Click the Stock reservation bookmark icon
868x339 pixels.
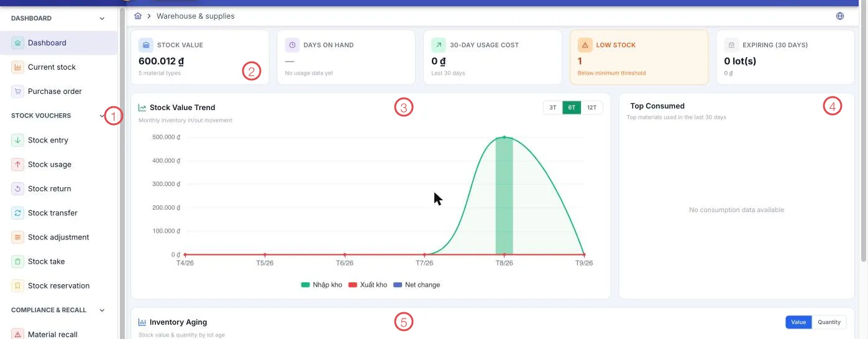[17, 286]
